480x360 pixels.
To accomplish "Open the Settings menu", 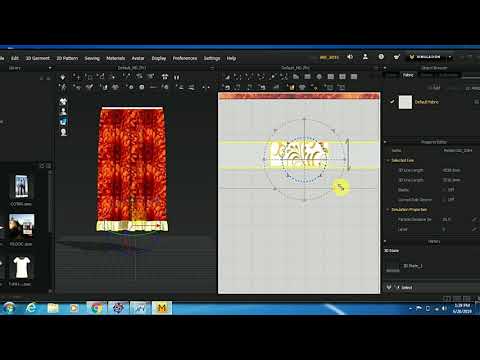I will [212, 58].
